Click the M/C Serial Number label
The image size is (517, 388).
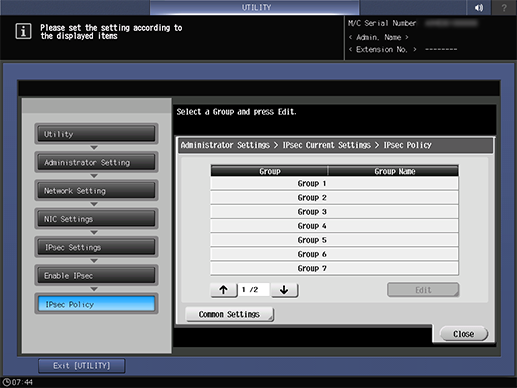coord(382,23)
